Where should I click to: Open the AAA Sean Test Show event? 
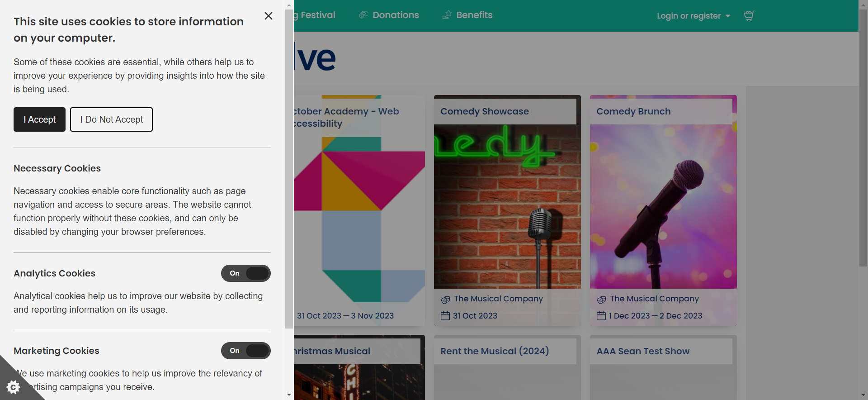point(643,351)
